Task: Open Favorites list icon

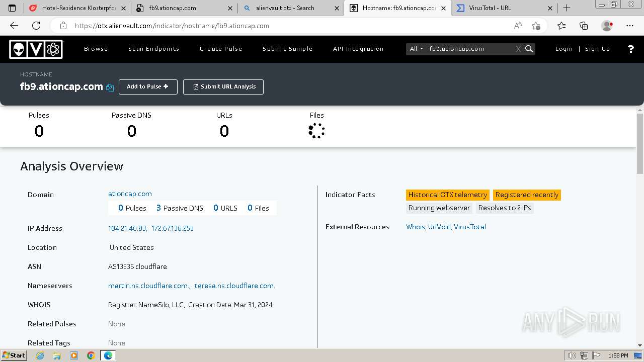Action: point(561,26)
